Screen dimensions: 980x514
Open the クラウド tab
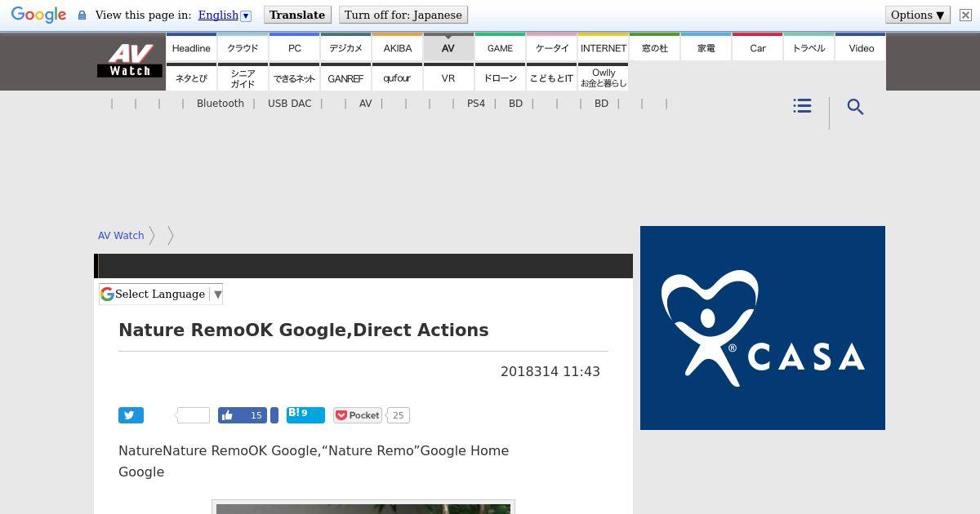243,48
